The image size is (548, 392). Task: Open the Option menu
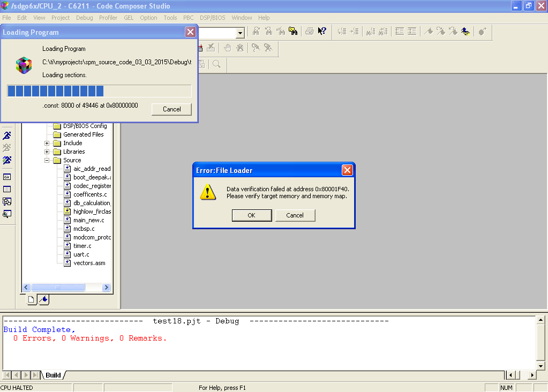[x=148, y=18]
